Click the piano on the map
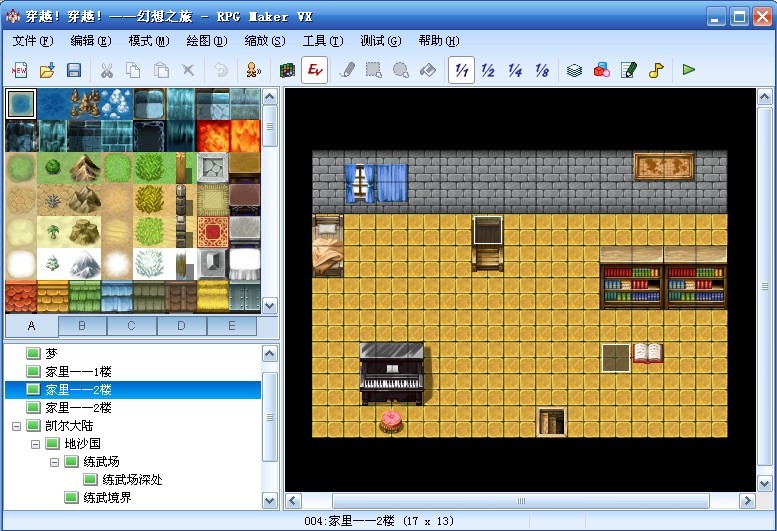Image resolution: width=777 pixels, height=531 pixels. (391, 374)
